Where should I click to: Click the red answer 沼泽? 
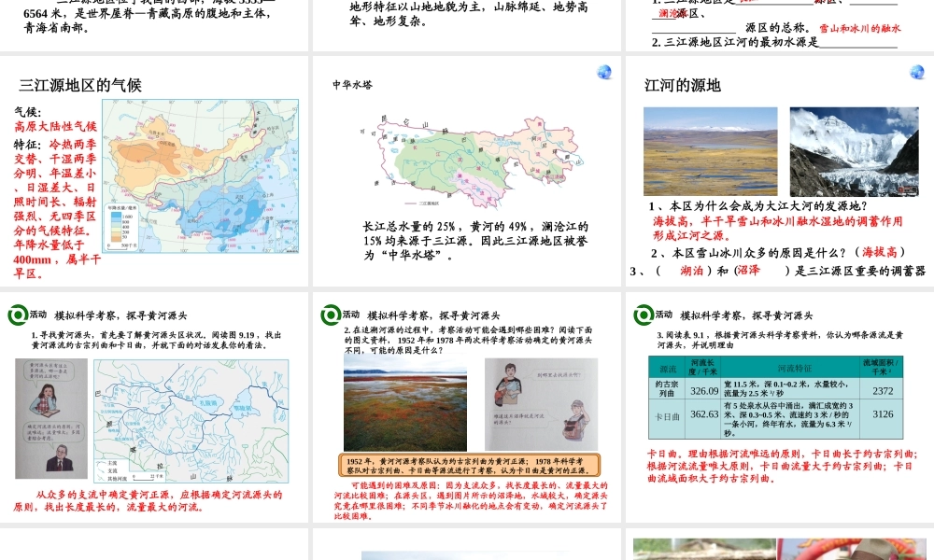click(749, 270)
